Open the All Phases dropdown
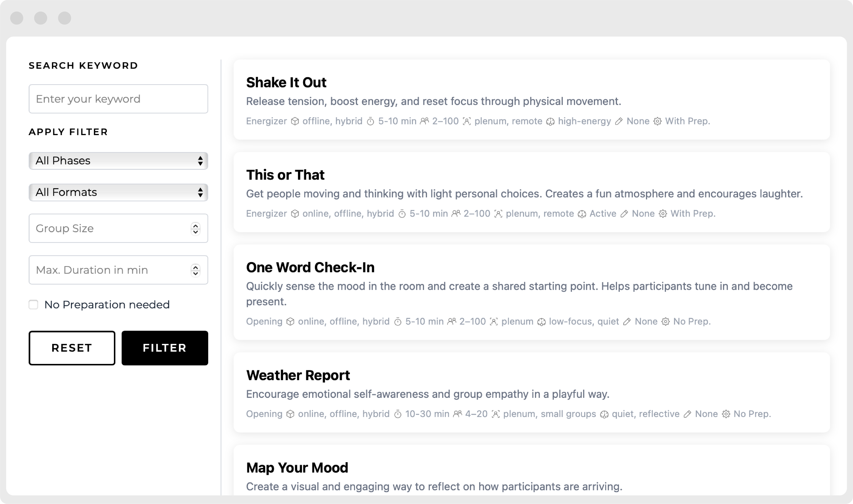853x504 pixels. point(118,161)
